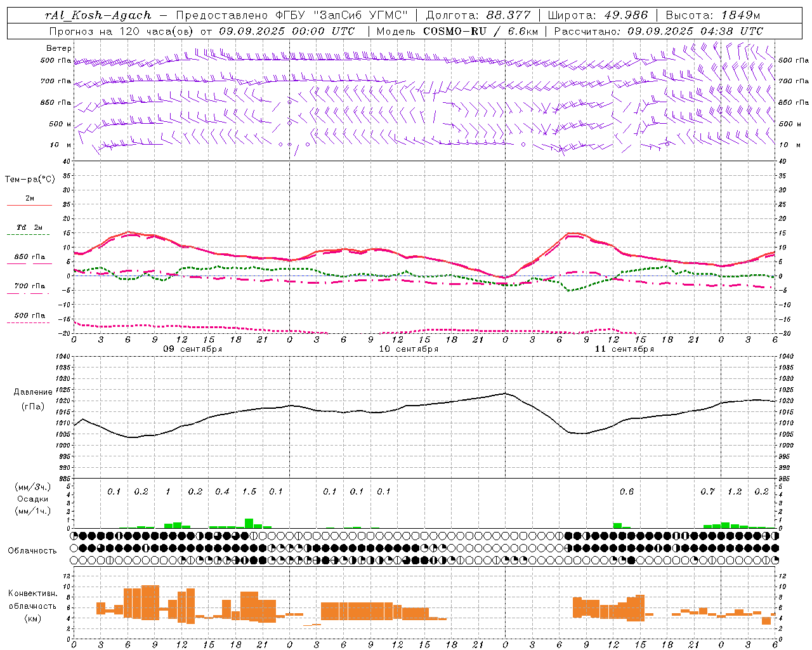Select the longitude value 88.377
Image resolution: width=812 pixels, height=650 pixels.
point(509,15)
